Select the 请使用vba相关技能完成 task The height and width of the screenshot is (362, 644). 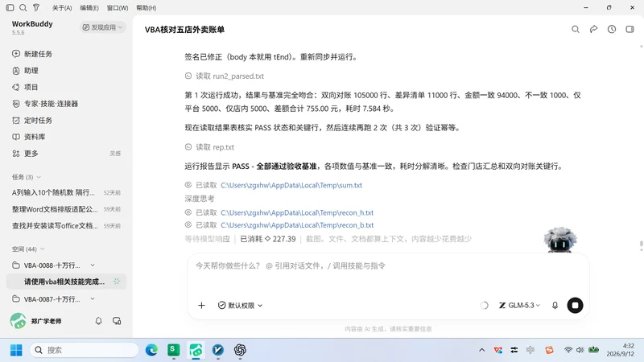click(66, 282)
